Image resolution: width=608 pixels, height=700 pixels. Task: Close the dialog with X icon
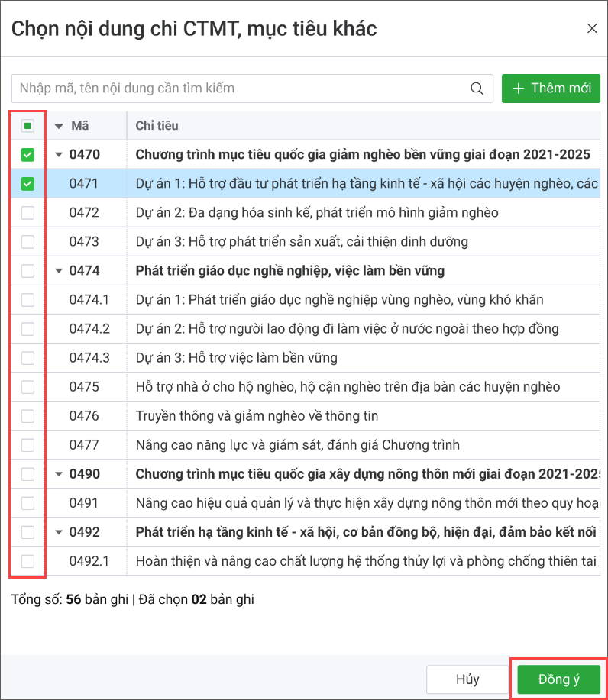(592, 28)
